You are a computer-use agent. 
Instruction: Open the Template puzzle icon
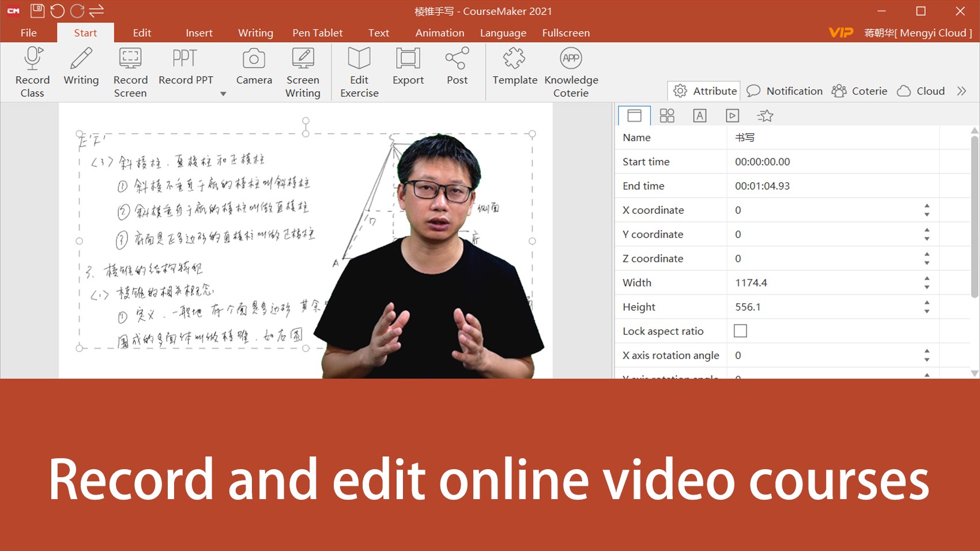[x=514, y=58]
